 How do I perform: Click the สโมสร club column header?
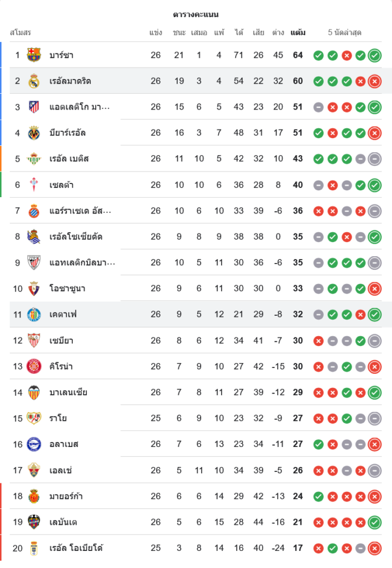point(20,32)
